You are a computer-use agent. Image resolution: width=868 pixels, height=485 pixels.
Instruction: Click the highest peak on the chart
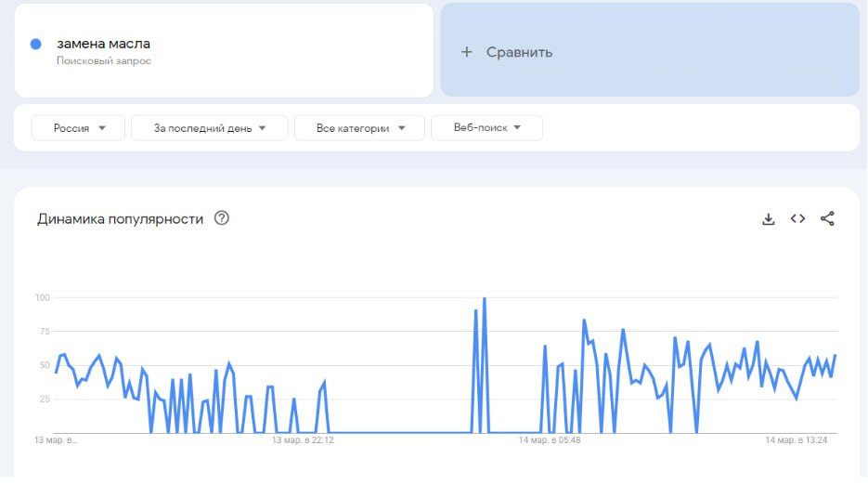[485, 299]
